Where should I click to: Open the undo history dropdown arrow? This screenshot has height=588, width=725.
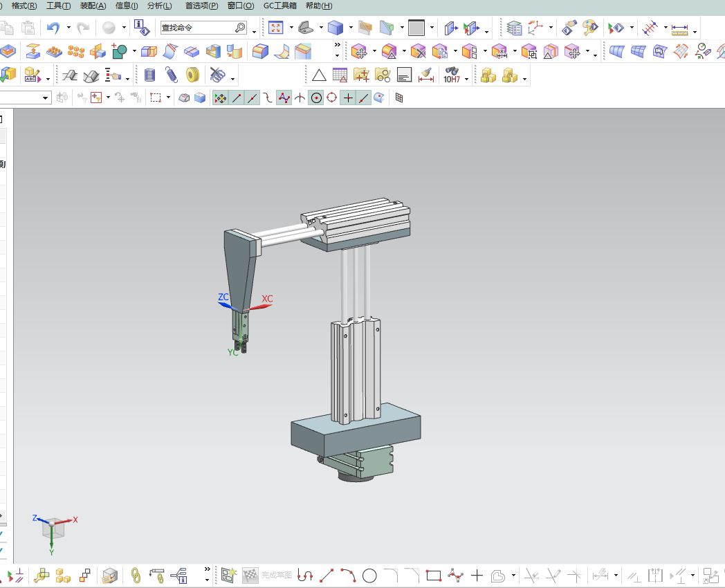pyautogui.click(x=68, y=28)
